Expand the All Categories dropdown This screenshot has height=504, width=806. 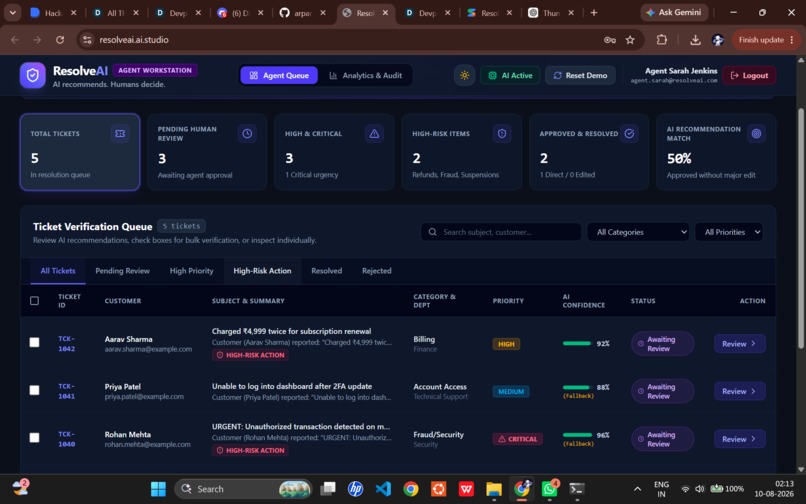tap(638, 232)
